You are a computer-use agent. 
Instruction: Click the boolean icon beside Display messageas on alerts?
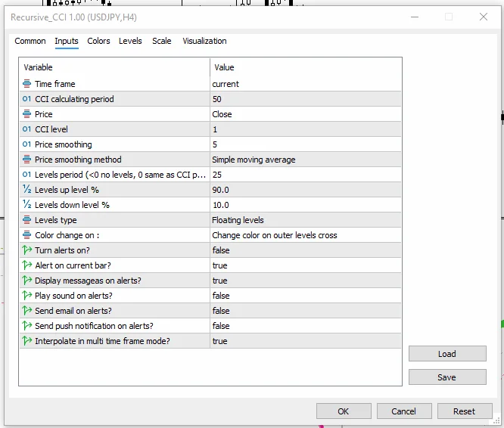coord(27,280)
